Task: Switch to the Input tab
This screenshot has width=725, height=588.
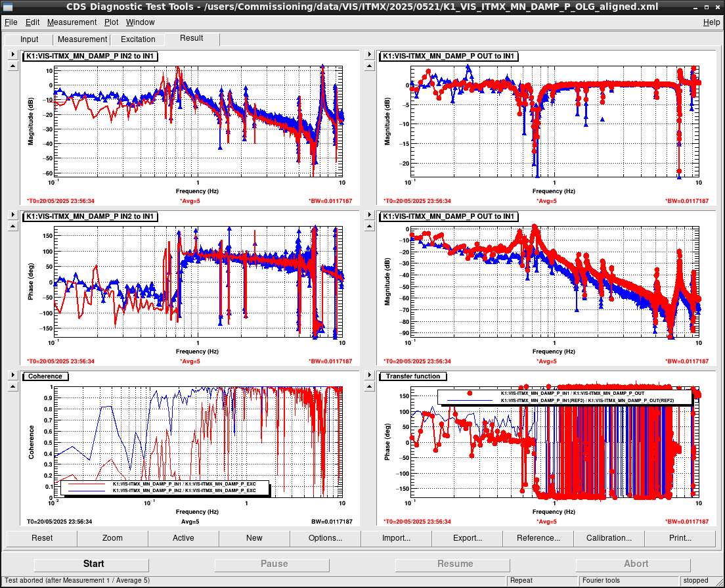Action: coord(29,39)
